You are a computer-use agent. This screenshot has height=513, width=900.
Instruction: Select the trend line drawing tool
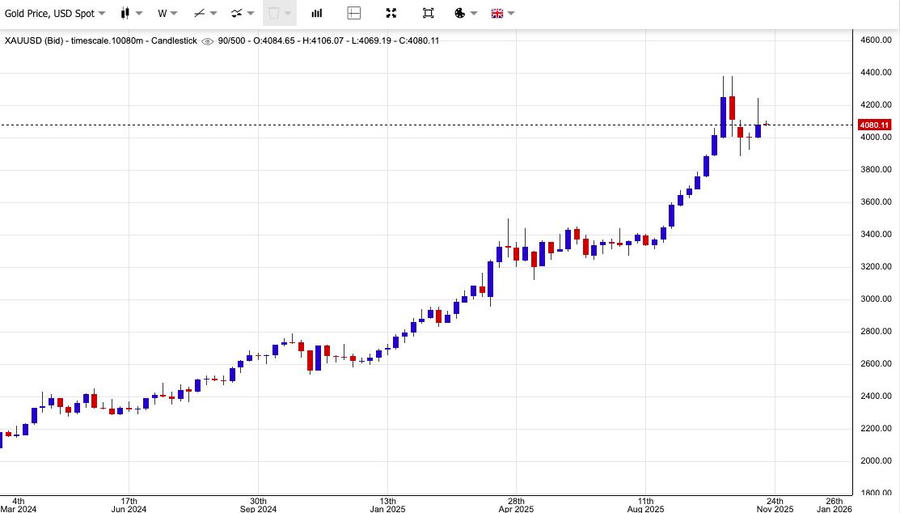(x=200, y=14)
